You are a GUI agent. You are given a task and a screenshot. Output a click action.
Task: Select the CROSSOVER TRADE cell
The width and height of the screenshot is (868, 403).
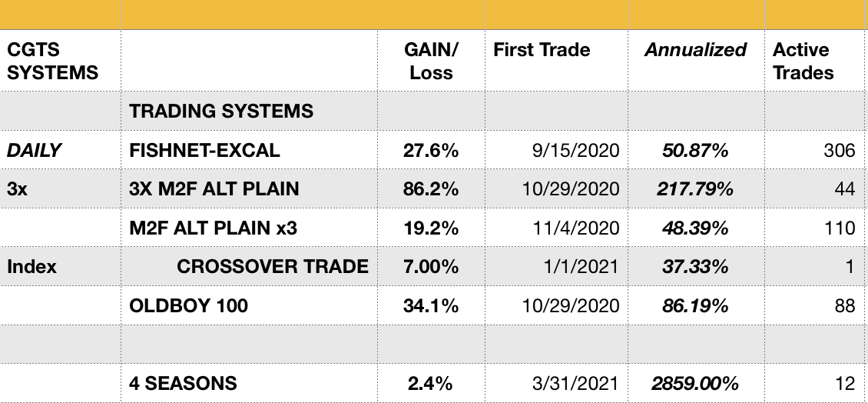coord(272,267)
